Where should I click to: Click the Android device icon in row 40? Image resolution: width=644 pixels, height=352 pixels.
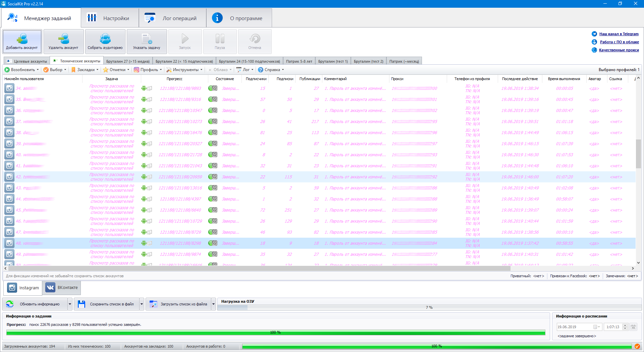[144, 155]
